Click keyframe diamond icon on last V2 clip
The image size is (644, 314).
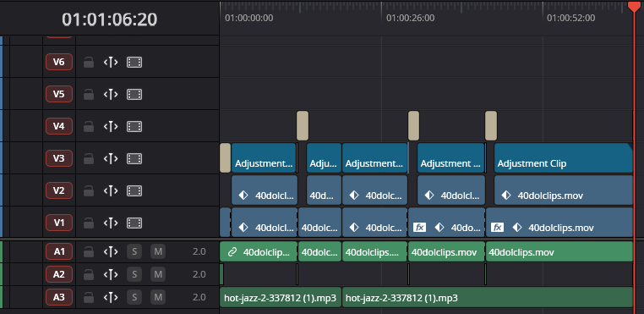(506, 195)
